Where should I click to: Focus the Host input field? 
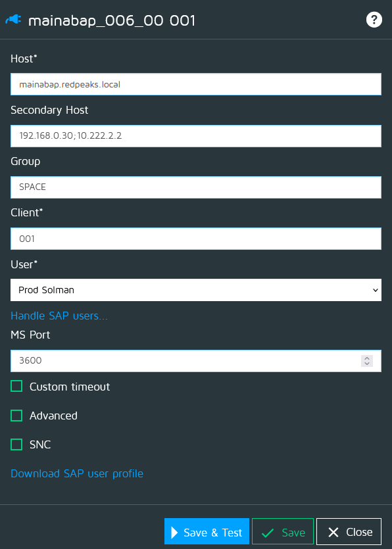(x=196, y=84)
